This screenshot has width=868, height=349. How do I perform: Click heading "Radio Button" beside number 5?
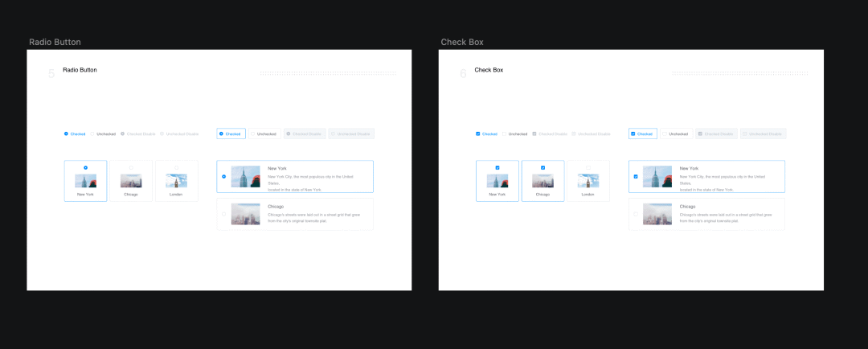coord(80,70)
